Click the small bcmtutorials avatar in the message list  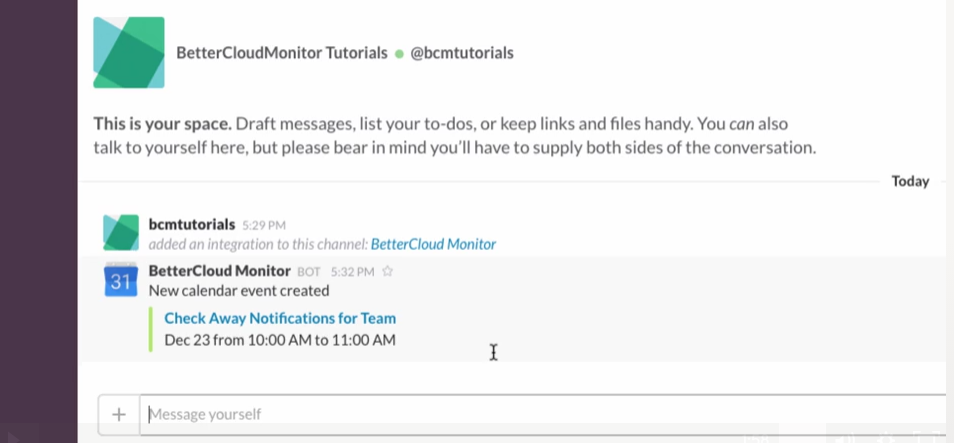120,232
